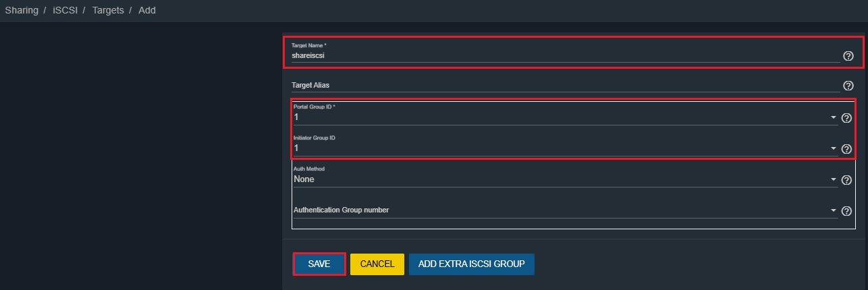
Task: Click ADD EXTRA ISCSI GROUP button
Action: pos(471,264)
